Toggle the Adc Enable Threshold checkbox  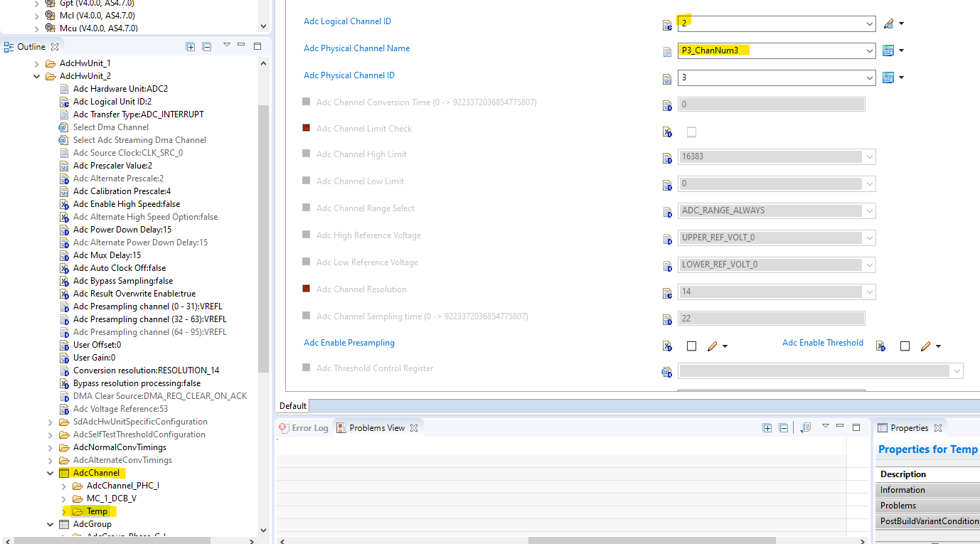(x=905, y=346)
